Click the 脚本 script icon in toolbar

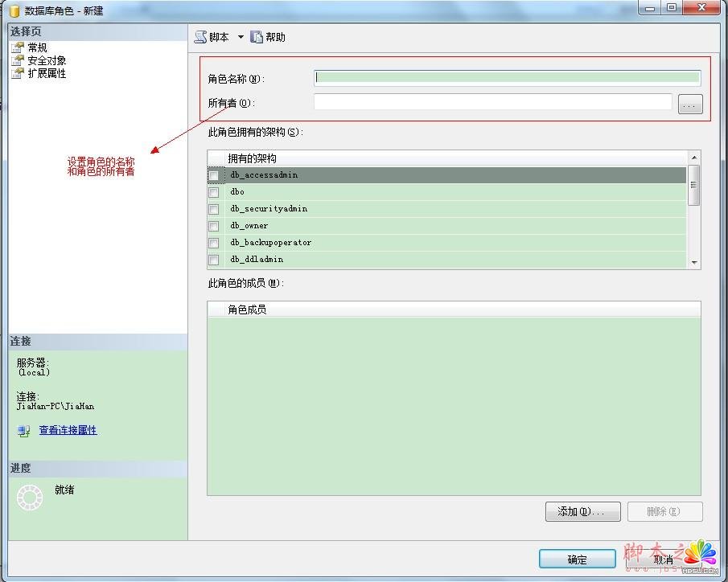200,37
